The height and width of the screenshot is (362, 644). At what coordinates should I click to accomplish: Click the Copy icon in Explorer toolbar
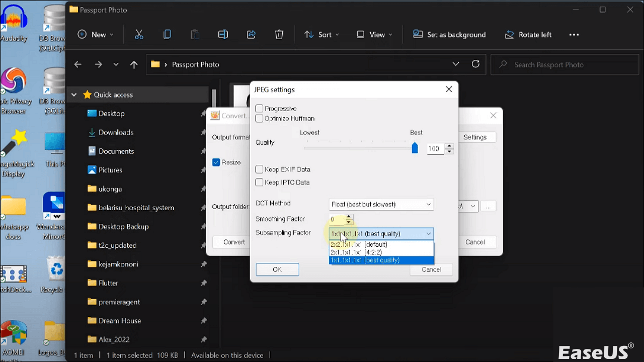[x=167, y=35]
